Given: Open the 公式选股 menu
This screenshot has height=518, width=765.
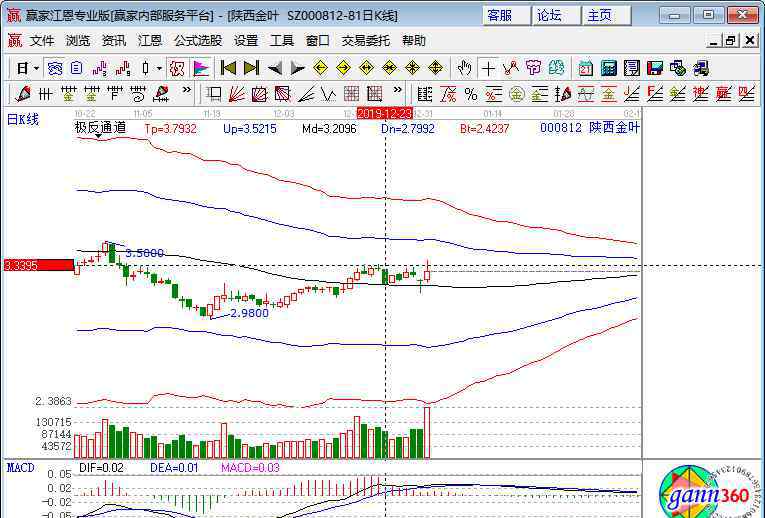Looking at the screenshot, I should pos(198,41).
